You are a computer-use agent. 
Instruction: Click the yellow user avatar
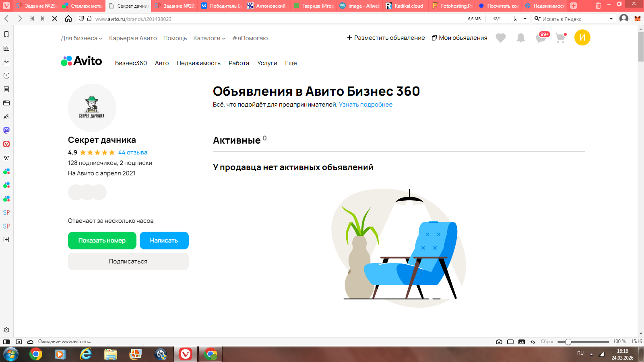point(582,37)
